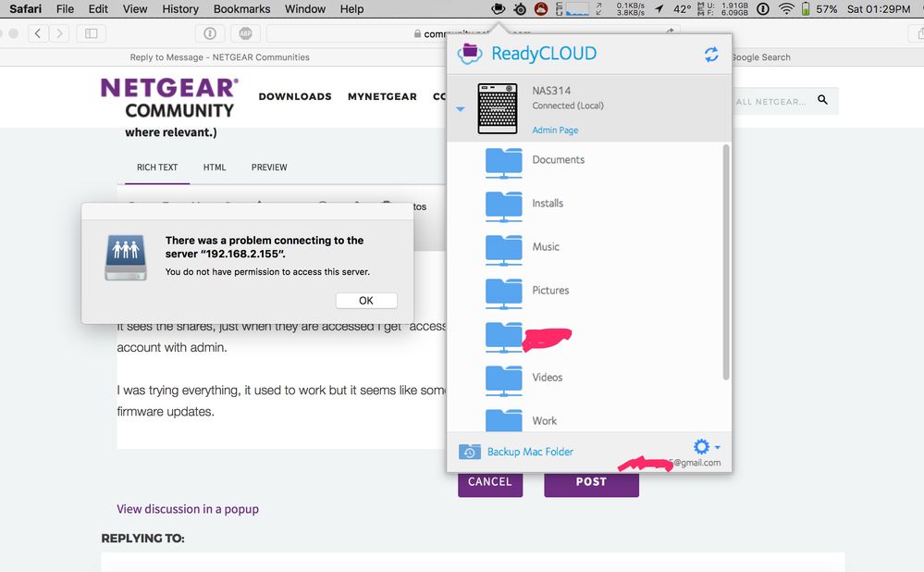This screenshot has width=924, height=572.
Task: Click the Backup Mac Folder icon
Action: pyautogui.click(x=470, y=452)
